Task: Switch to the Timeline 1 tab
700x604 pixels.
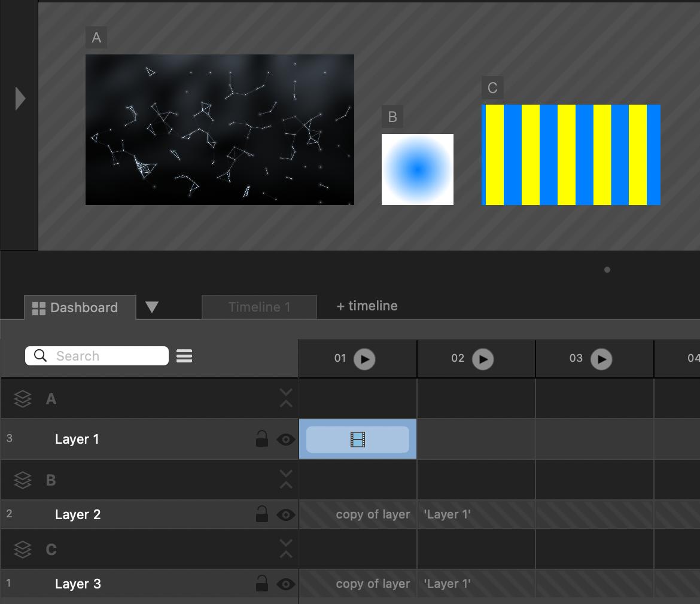Action: (x=259, y=307)
